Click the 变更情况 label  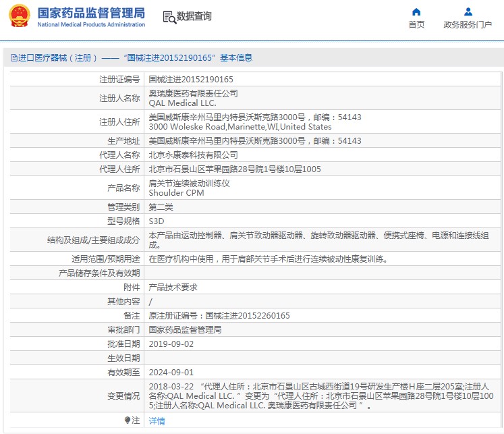pos(123,396)
